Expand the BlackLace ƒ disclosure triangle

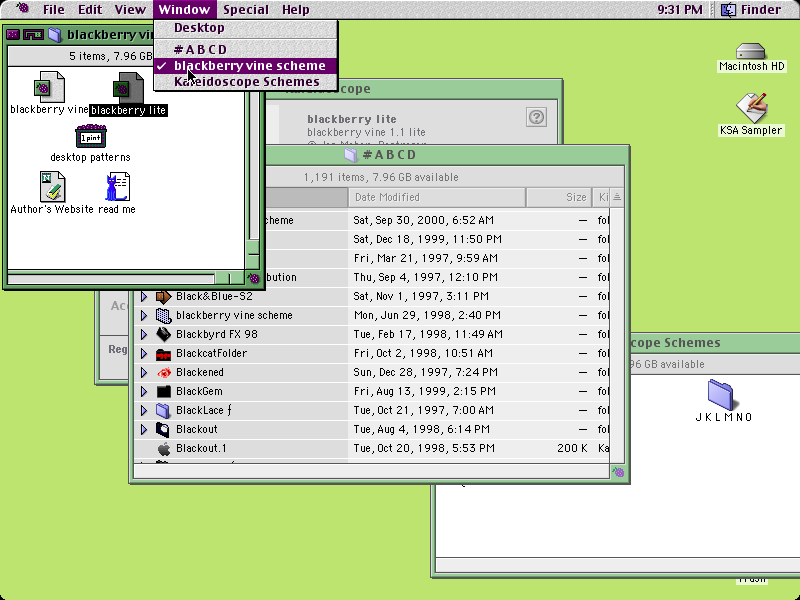tap(144, 411)
